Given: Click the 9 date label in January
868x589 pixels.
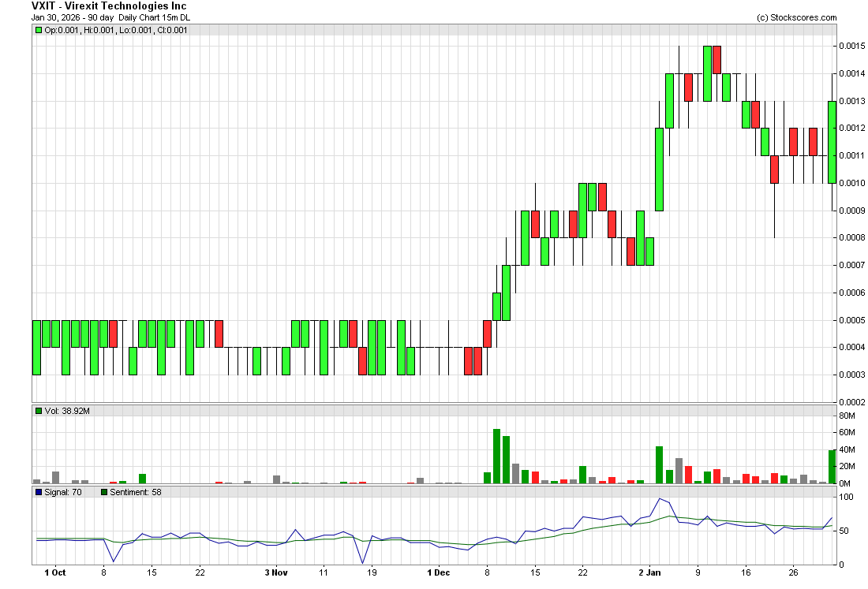Looking at the screenshot, I should (x=698, y=573).
